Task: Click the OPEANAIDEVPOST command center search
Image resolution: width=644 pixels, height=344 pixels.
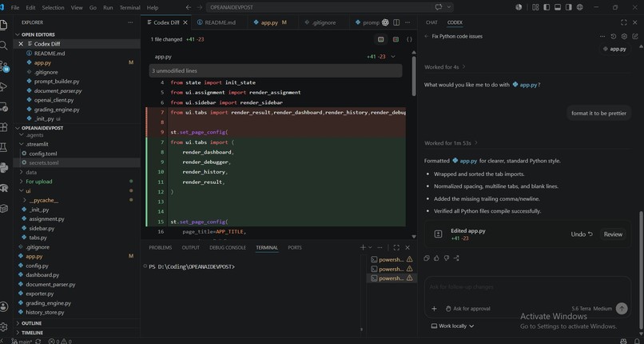Action: point(329,7)
